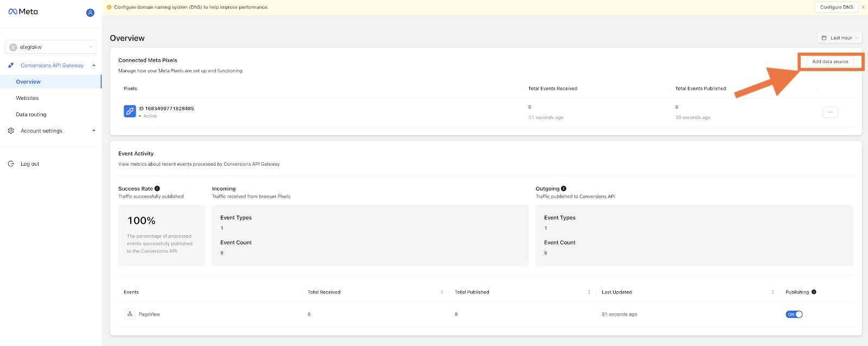The image size is (868, 346).
Task: Click the Log out arrow icon
Action: 11,163
